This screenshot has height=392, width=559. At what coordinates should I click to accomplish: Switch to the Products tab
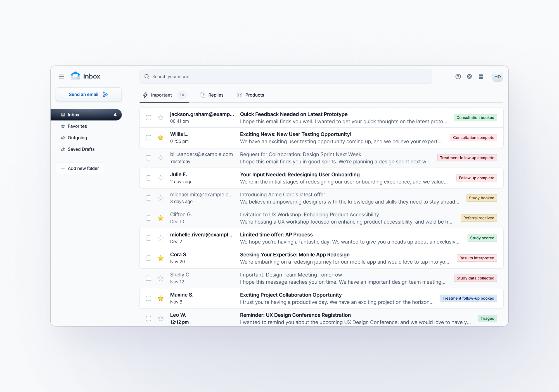point(250,95)
